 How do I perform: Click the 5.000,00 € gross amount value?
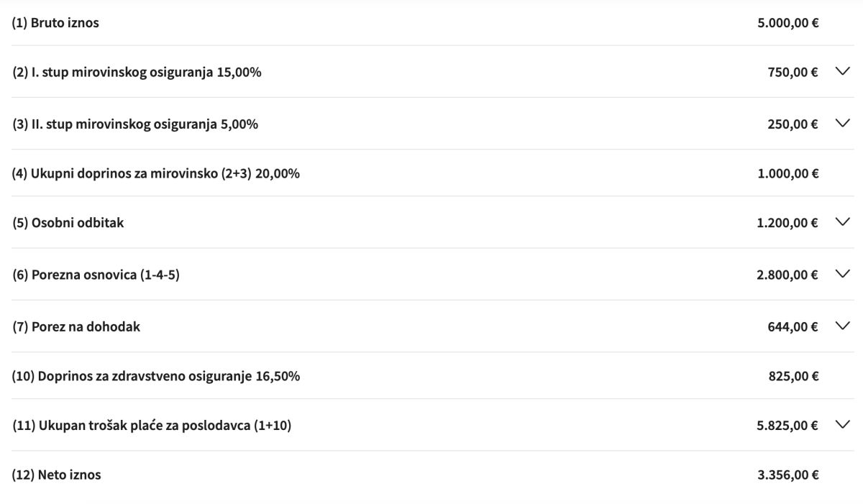787,23
